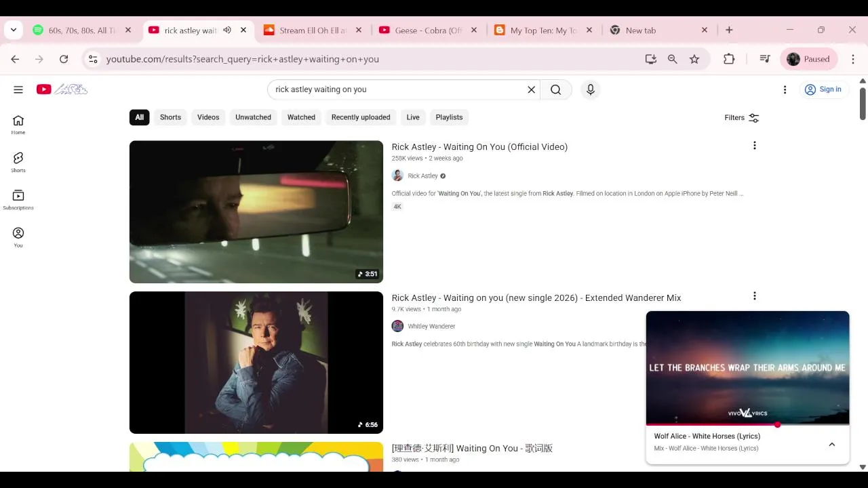
Task: Install the app from address bar
Action: (x=651, y=59)
